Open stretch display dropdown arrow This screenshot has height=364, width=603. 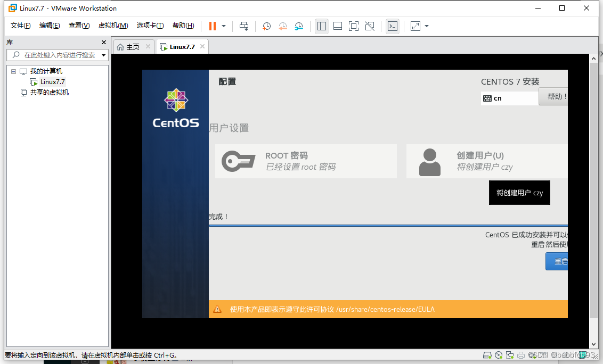point(427,26)
